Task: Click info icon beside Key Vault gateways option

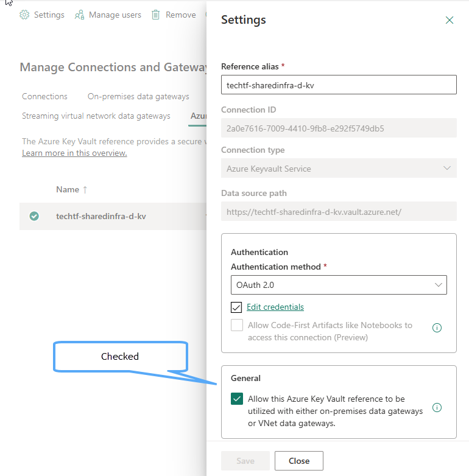Action: 437,407
